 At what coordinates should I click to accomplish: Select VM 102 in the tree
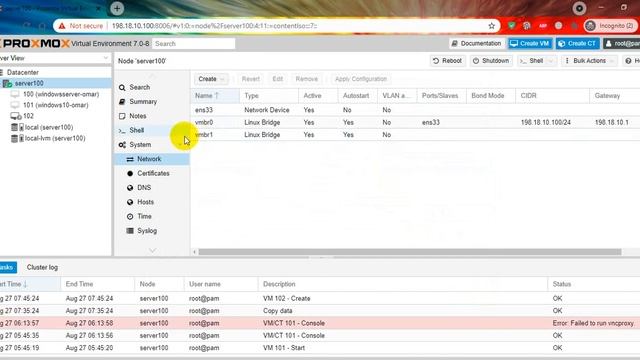coord(28,116)
